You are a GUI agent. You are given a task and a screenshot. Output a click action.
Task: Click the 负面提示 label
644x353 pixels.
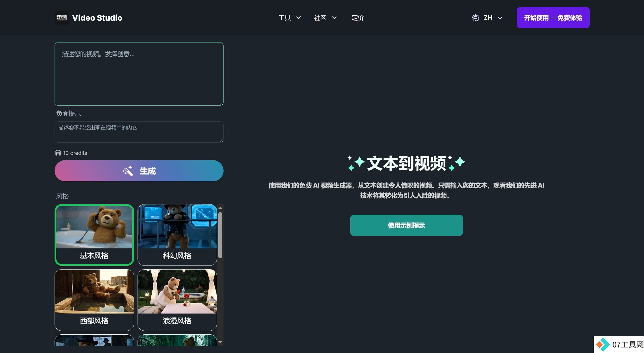[68, 114]
